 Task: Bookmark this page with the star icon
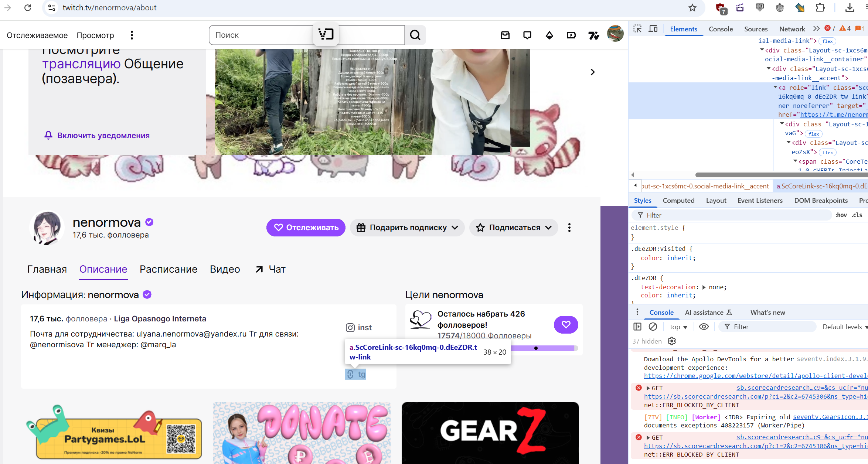(x=692, y=8)
